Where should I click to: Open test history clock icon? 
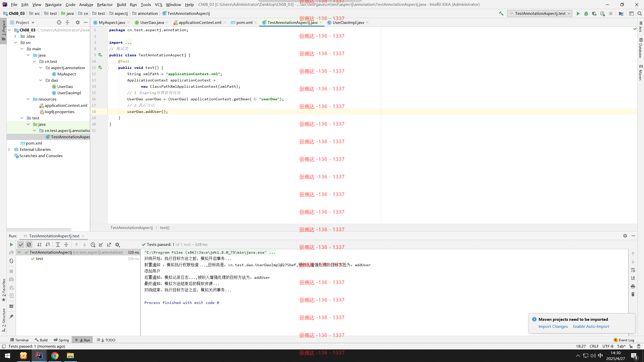93,245
